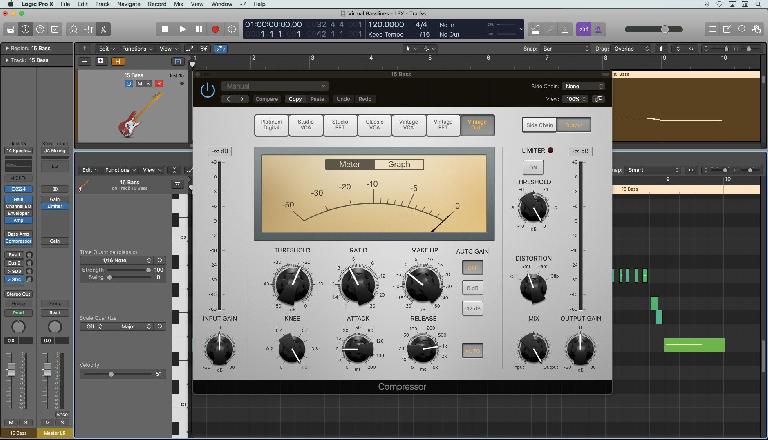This screenshot has height=440, width=768.
Task: Switch display to Graph view
Action: (x=399, y=164)
